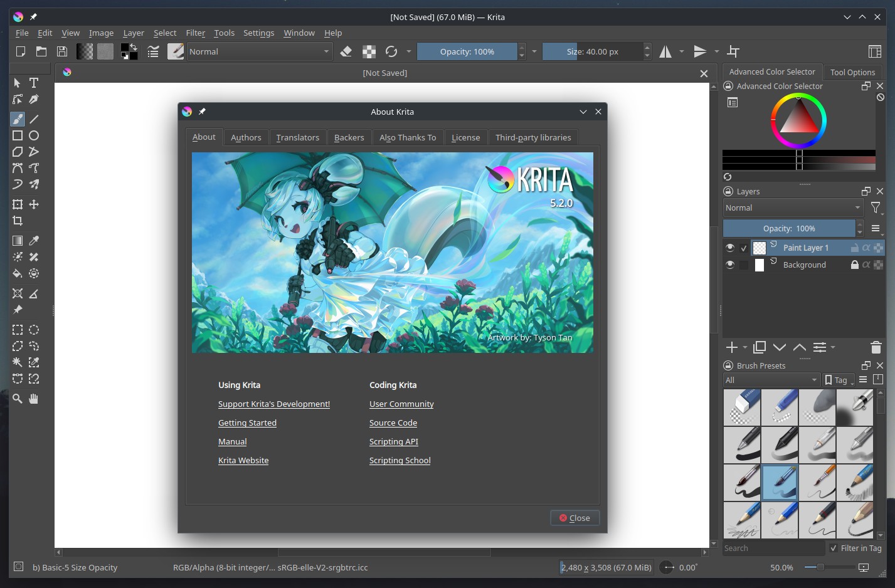This screenshot has width=895, height=588.
Task: Click horizontal mirror tool icon
Action: 665,51
